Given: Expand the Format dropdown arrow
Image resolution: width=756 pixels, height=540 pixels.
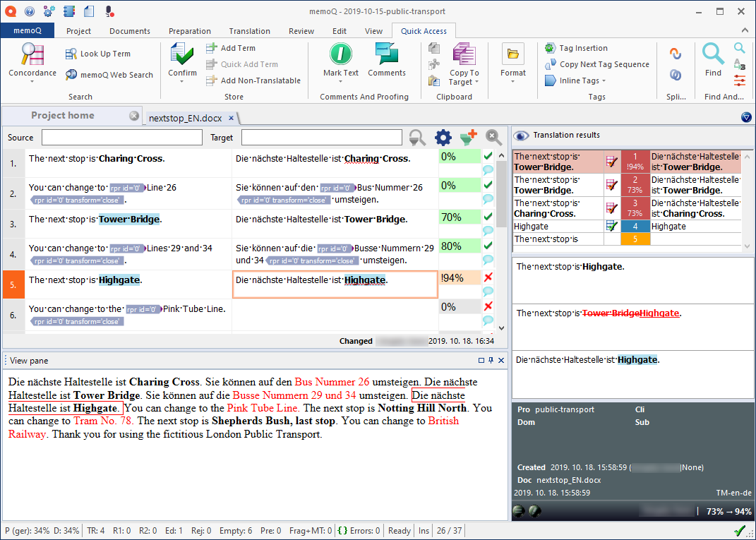Looking at the screenshot, I should pyautogui.click(x=513, y=82).
